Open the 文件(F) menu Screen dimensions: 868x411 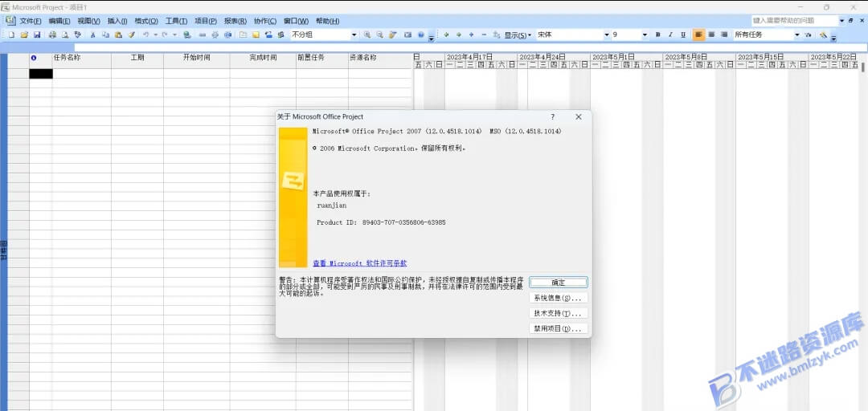point(31,21)
